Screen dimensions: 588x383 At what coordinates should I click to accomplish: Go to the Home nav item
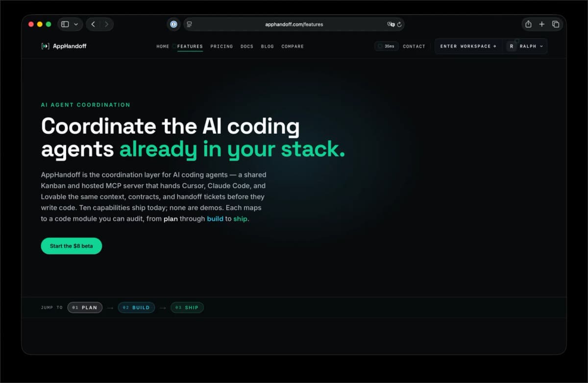coord(163,47)
